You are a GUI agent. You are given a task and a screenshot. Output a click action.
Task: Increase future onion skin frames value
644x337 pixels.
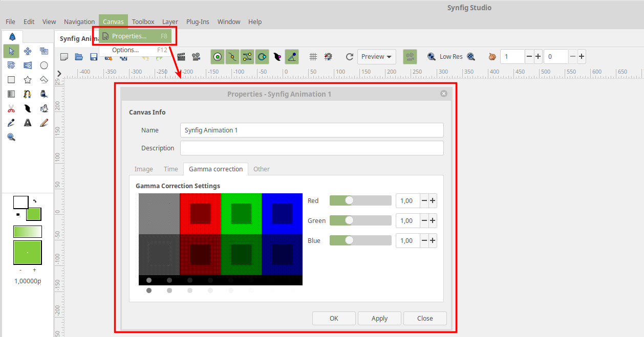(582, 57)
